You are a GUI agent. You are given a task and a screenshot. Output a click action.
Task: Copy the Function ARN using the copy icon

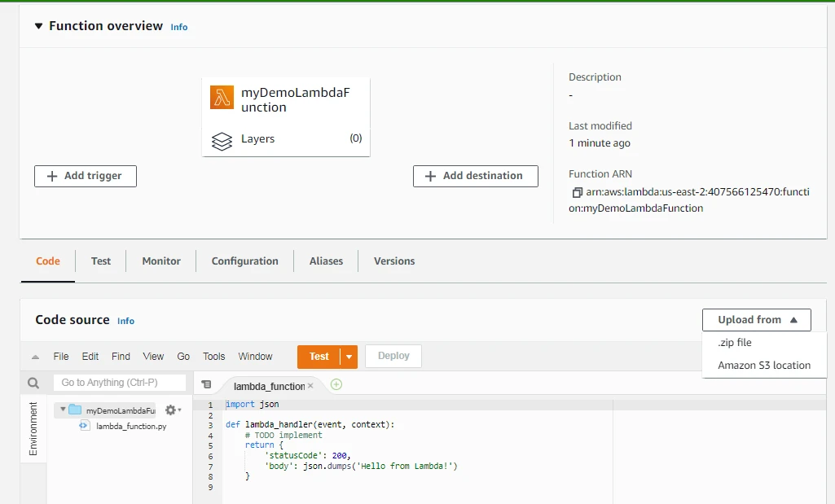pyautogui.click(x=577, y=193)
